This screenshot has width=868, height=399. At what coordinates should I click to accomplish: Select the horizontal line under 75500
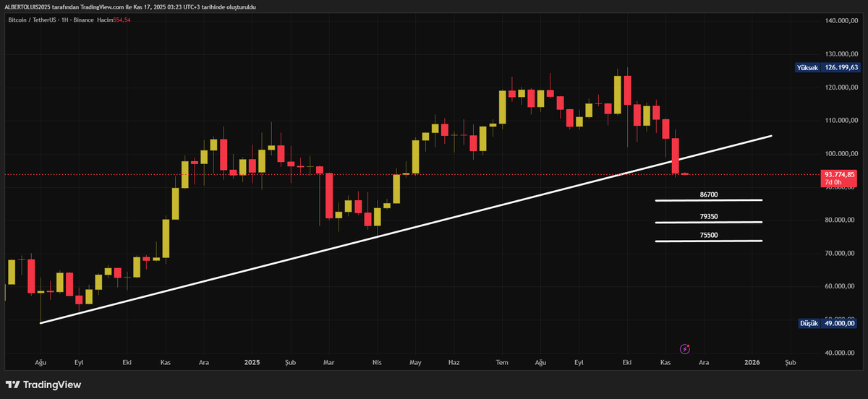(x=709, y=241)
